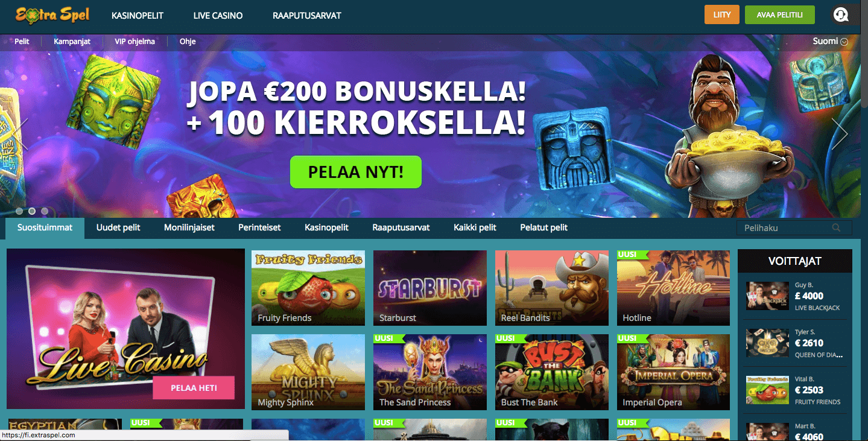Select the third carousel dot indicator

point(45,211)
